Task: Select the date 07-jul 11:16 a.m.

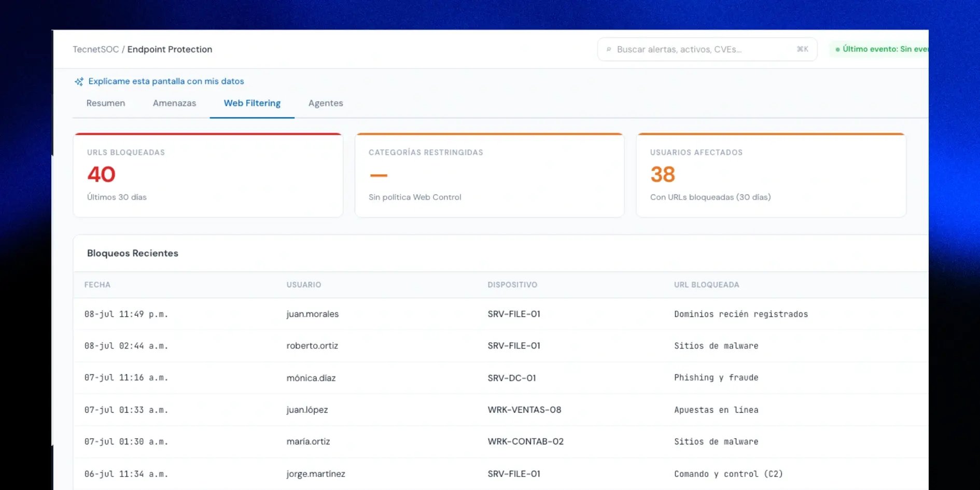Action: 126,378
